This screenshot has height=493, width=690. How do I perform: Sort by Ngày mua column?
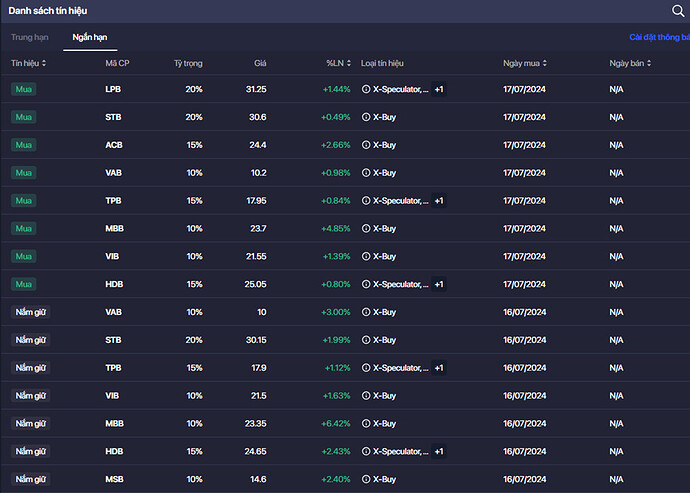525,63
